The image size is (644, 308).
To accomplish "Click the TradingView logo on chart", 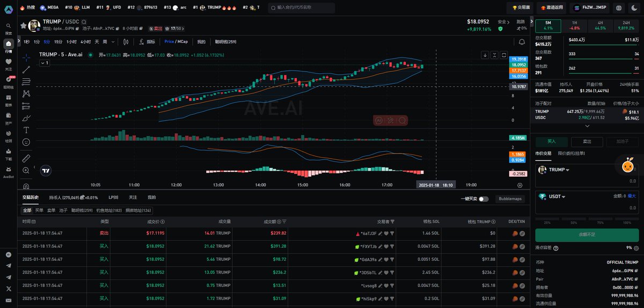I will tap(46, 171).
